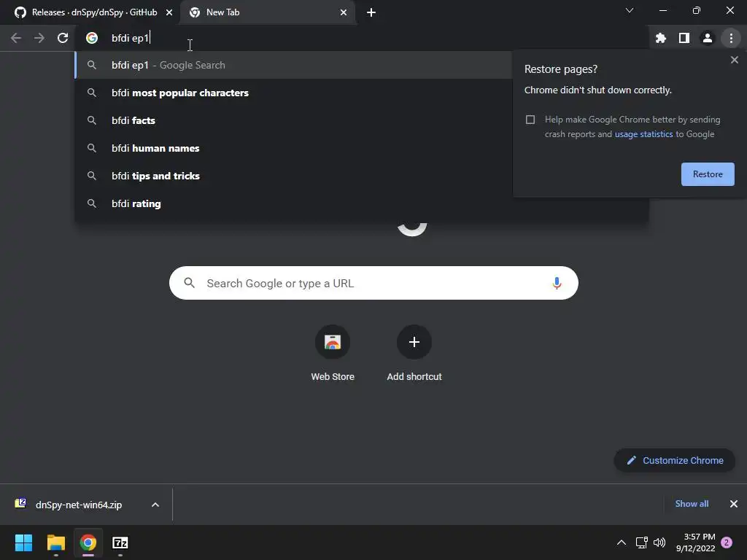This screenshot has width=747, height=560.
Task: Close the New Tab tab
Action: (x=344, y=12)
